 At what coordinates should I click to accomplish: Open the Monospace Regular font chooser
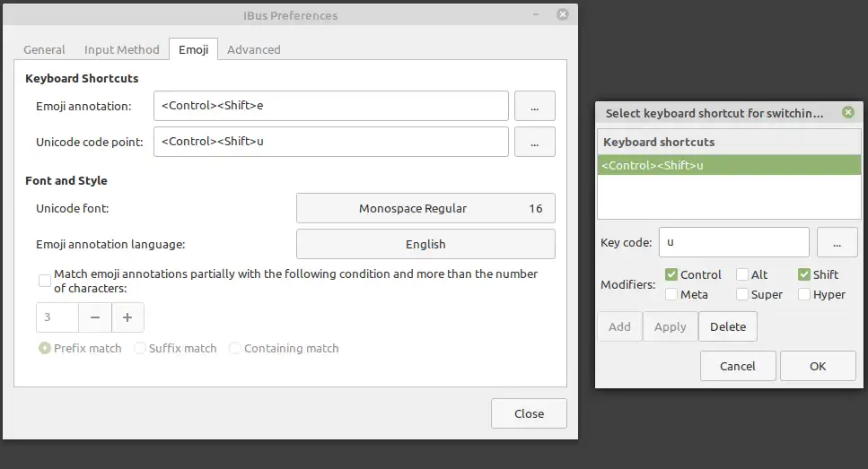click(x=425, y=209)
